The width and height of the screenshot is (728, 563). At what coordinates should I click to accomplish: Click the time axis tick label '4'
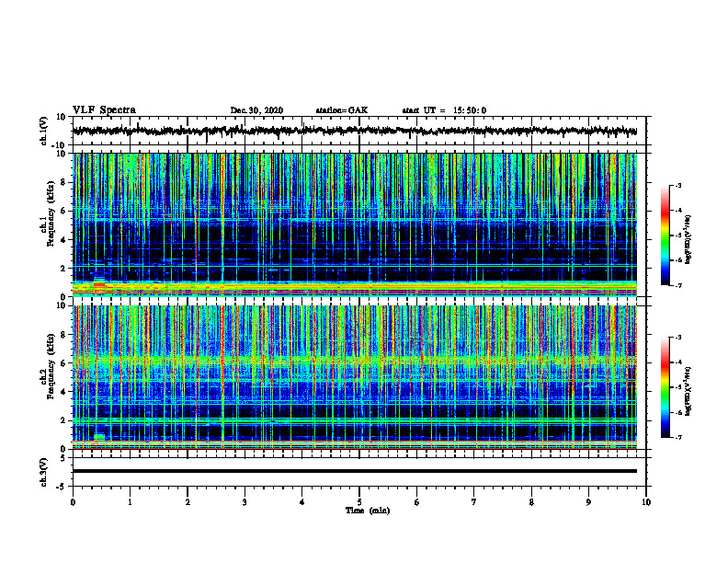pos(302,502)
